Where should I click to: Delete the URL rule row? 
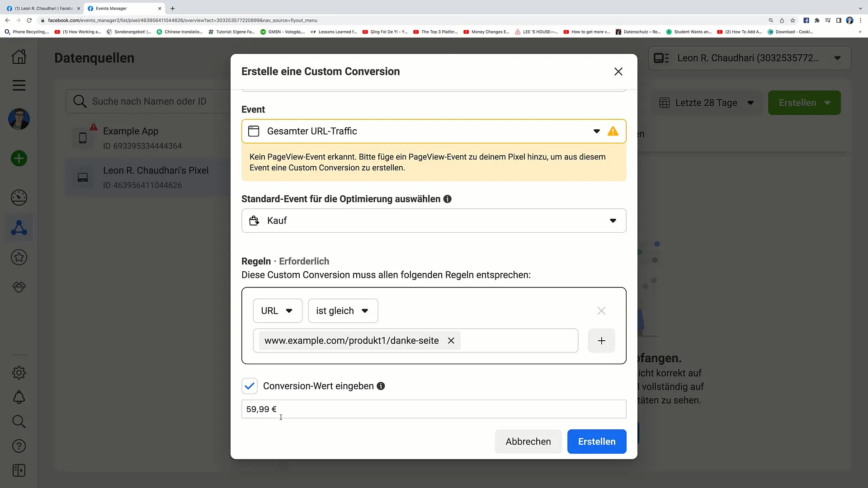click(x=601, y=311)
